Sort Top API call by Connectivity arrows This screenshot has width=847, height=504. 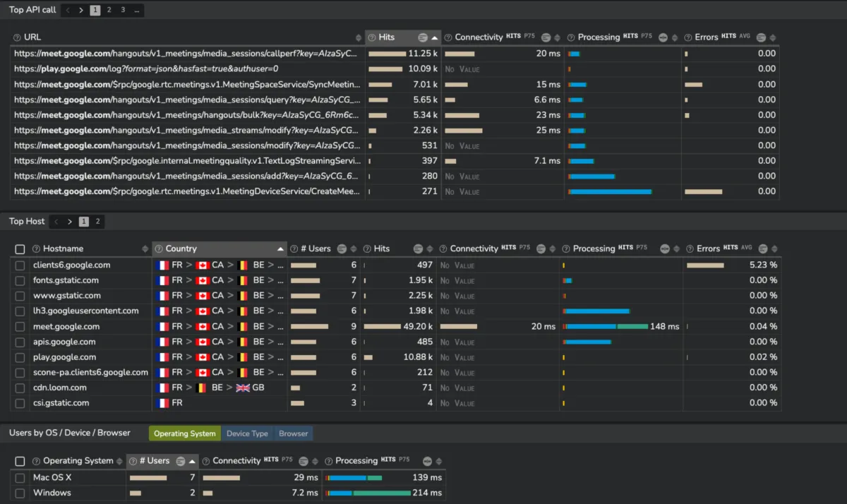click(x=558, y=37)
